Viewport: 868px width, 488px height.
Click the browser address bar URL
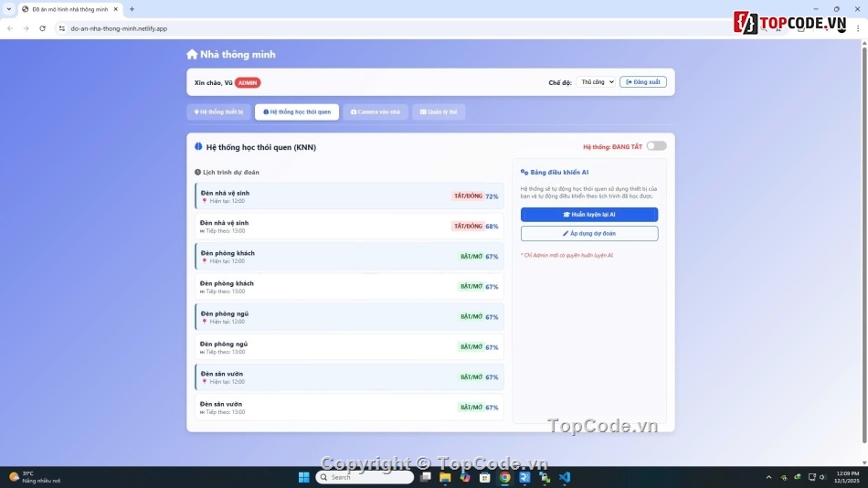(x=119, y=28)
